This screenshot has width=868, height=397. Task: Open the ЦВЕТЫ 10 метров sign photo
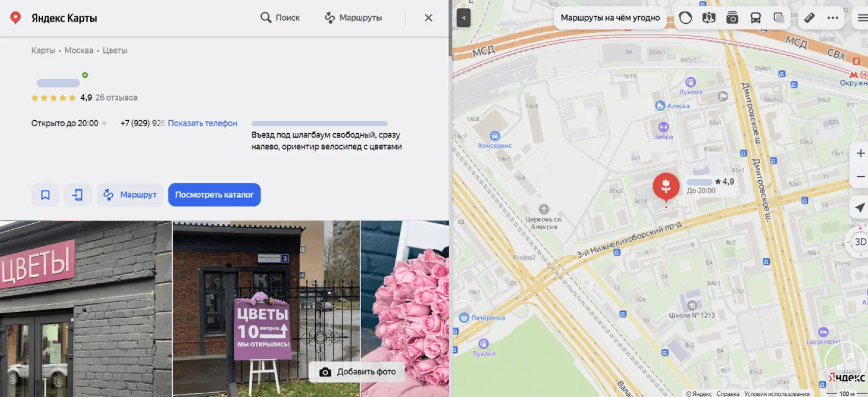tap(266, 309)
